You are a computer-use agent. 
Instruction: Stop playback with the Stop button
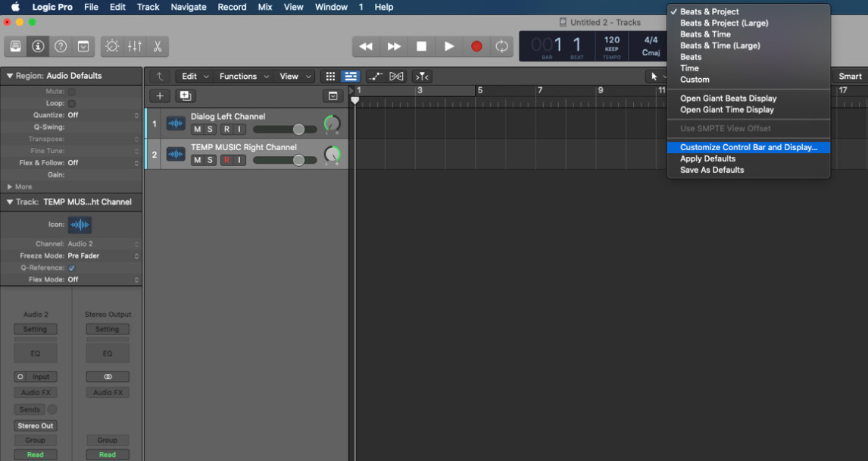pos(421,46)
